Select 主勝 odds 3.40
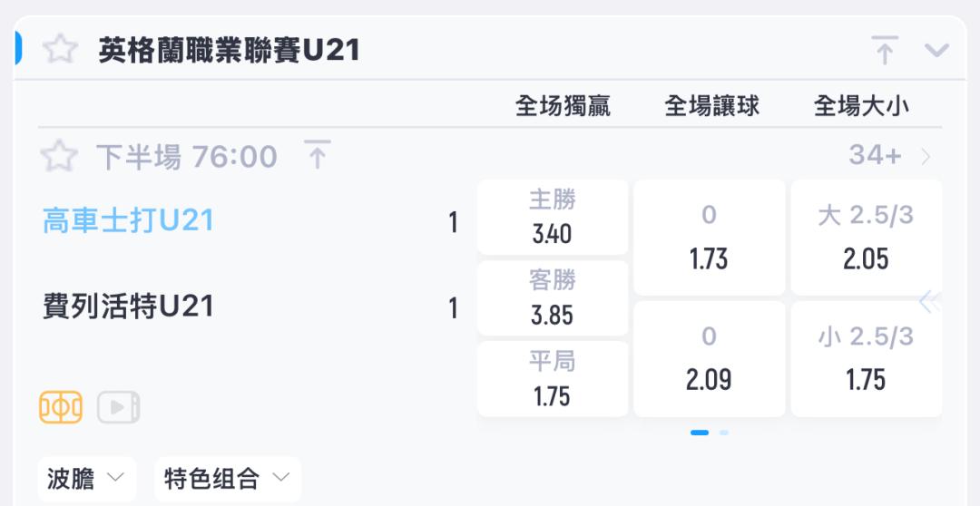This screenshot has width=980, height=506. (552, 218)
